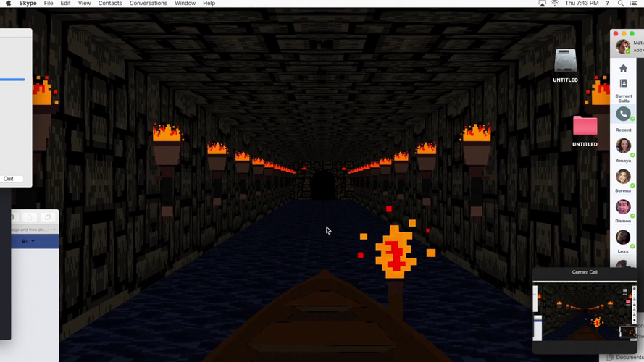The image size is (644, 362).
Task: Maximize Skype window with green button
Action: coord(632,33)
